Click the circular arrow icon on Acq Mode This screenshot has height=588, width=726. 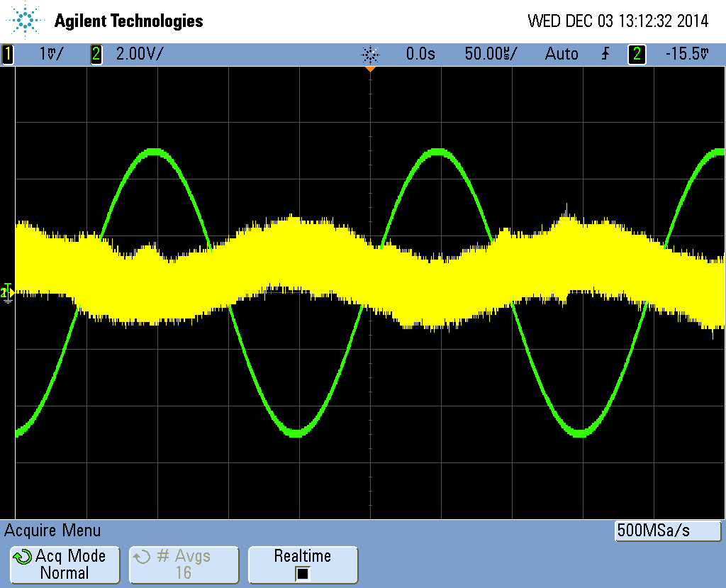[23, 558]
